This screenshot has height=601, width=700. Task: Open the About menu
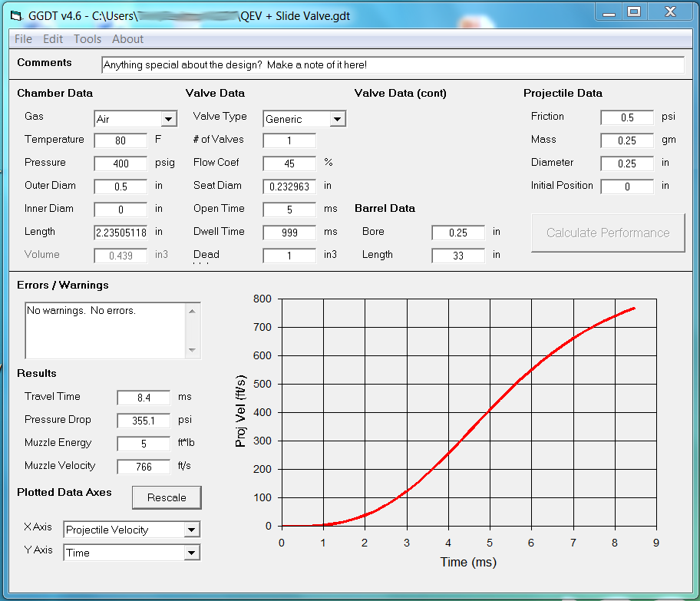pyautogui.click(x=127, y=39)
